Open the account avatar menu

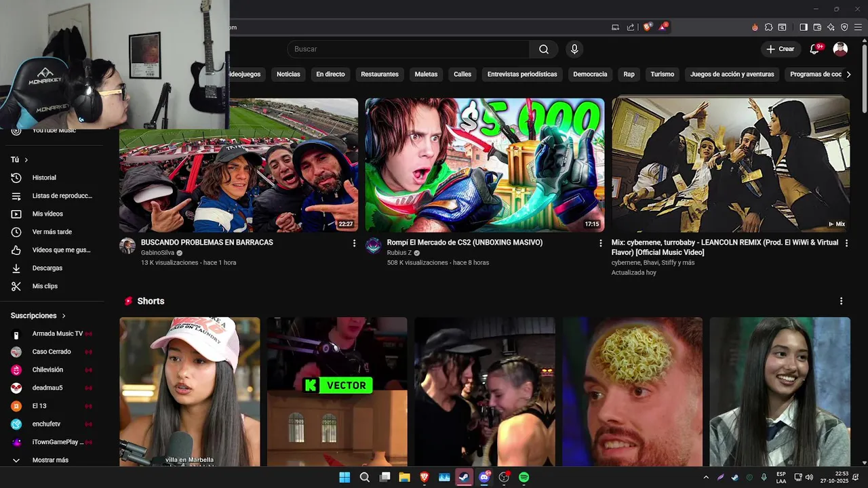(x=840, y=49)
